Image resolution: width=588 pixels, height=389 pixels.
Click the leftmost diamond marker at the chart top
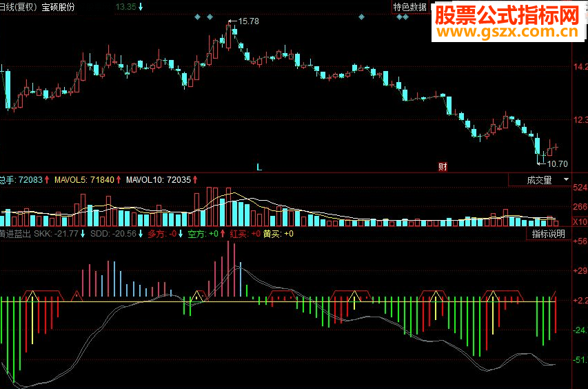pyautogui.click(x=198, y=17)
